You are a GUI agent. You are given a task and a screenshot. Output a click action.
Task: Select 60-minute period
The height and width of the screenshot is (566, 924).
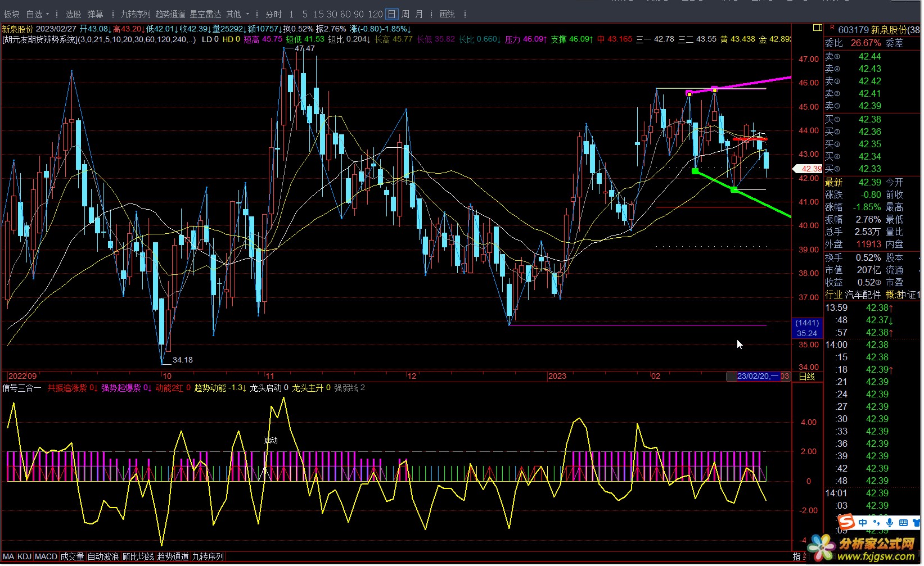(x=345, y=14)
